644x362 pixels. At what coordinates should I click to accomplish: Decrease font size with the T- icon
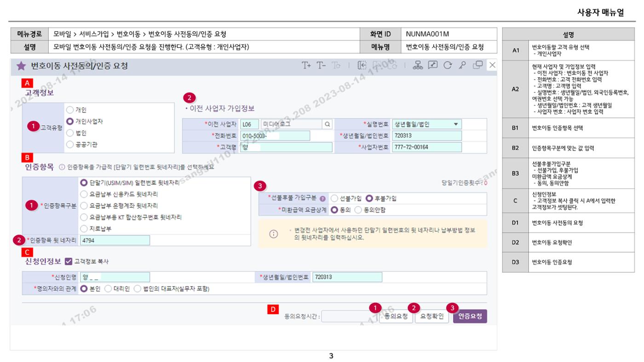321,65
